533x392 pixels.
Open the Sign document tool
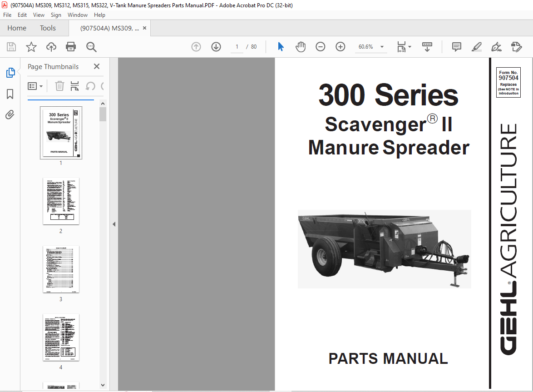[x=496, y=47]
